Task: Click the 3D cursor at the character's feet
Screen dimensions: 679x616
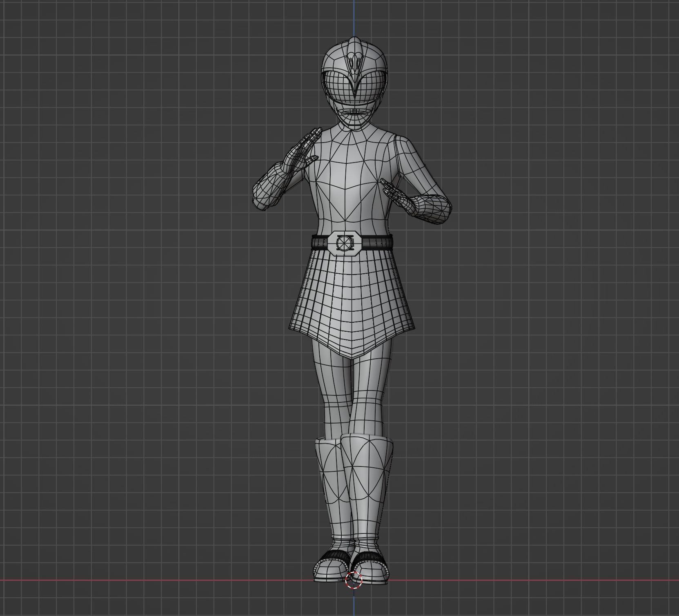Action: click(354, 580)
